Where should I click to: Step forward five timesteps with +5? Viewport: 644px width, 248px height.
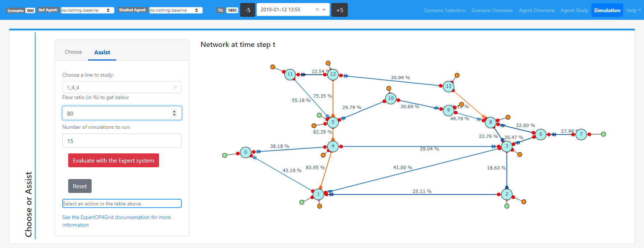click(340, 10)
